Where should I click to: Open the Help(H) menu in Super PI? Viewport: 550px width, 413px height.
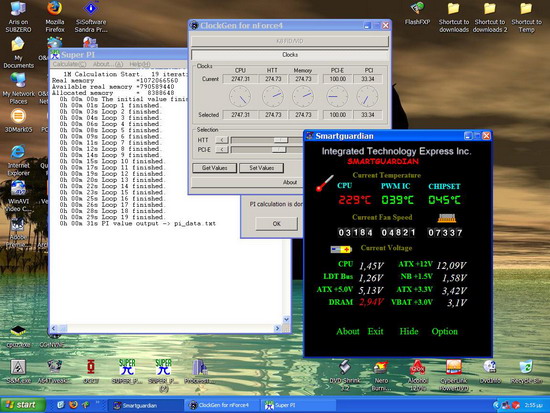pyautogui.click(x=140, y=64)
